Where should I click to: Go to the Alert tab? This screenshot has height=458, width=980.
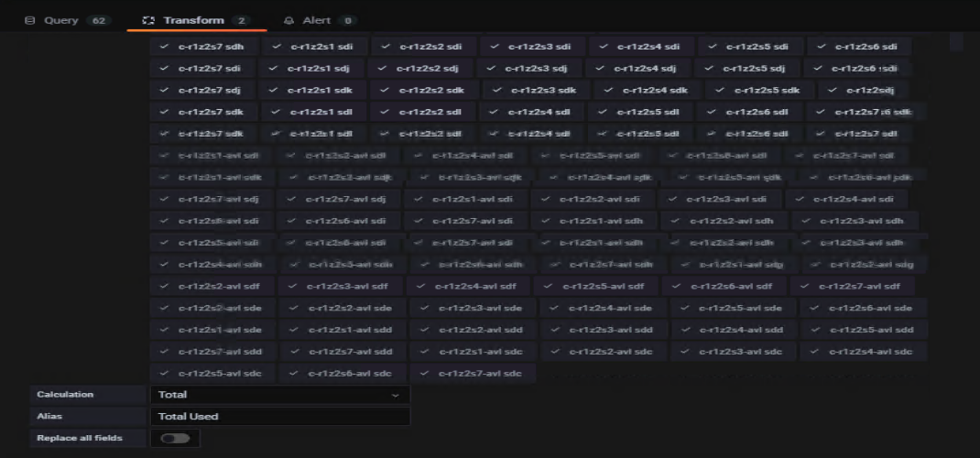pyautogui.click(x=320, y=21)
